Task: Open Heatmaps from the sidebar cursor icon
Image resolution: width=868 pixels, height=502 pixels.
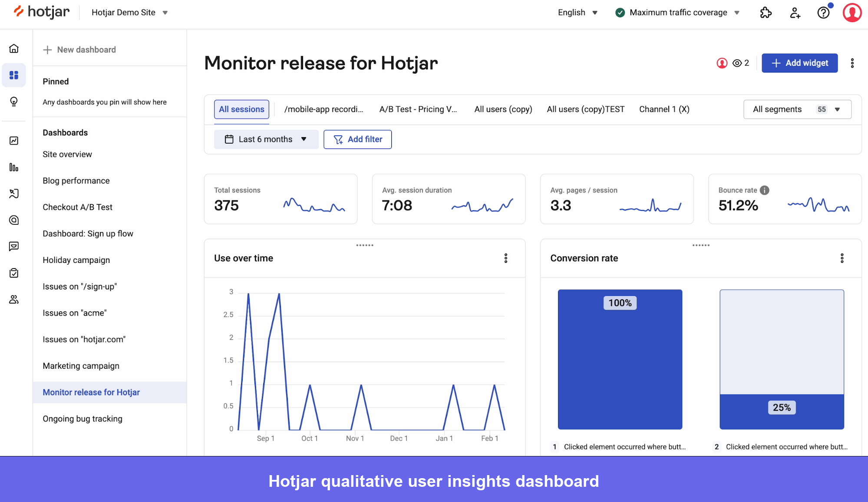Action: [x=14, y=194]
